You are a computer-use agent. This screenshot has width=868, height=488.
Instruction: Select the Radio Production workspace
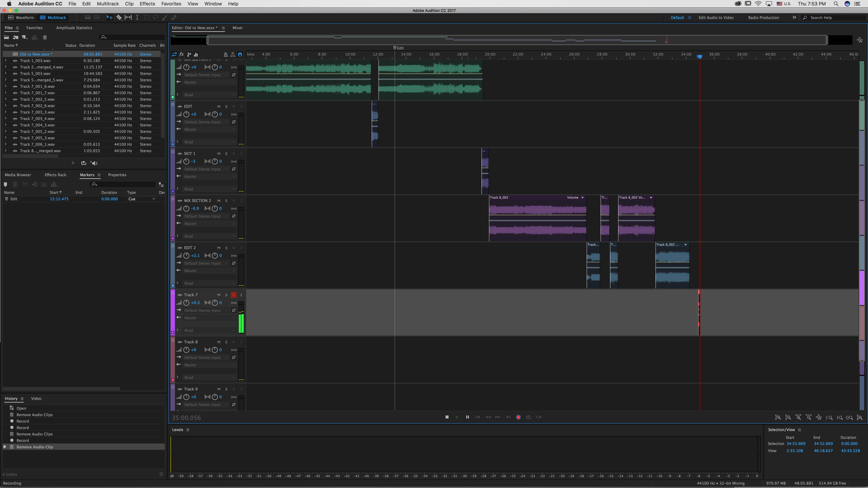763,17
